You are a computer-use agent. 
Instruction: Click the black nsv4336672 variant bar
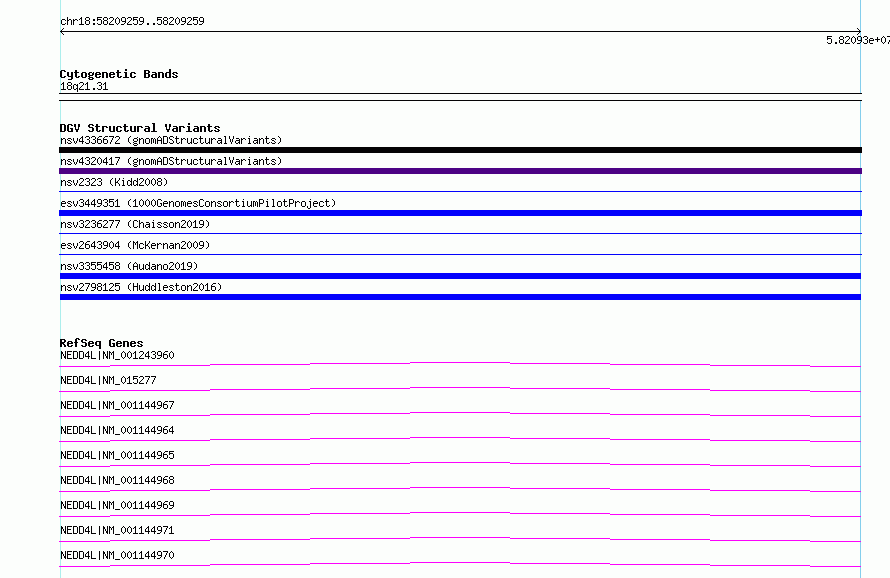click(460, 150)
